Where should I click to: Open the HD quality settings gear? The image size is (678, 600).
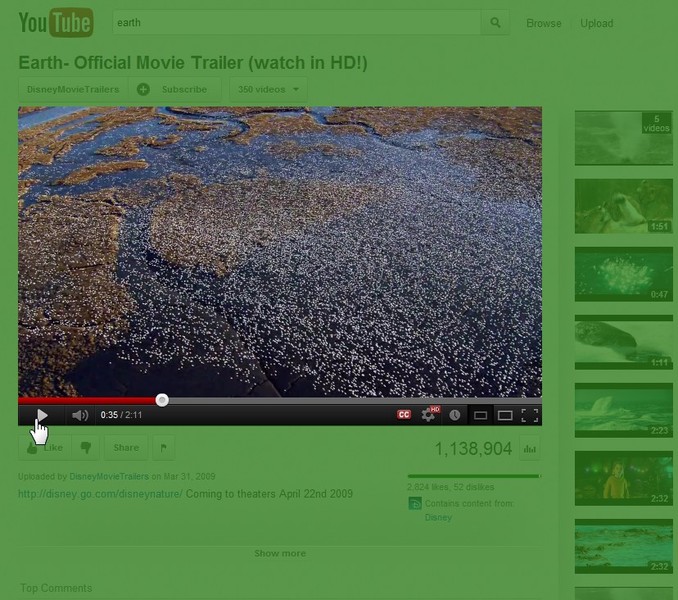(x=429, y=414)
